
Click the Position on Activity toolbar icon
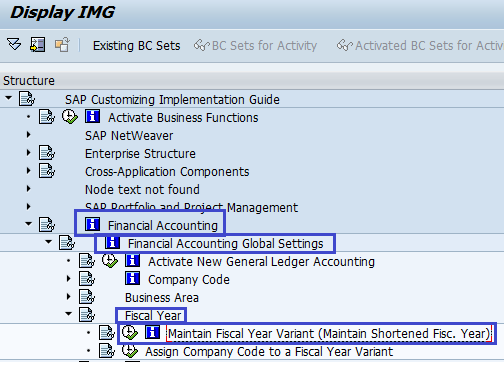click(x=37, y=44)
